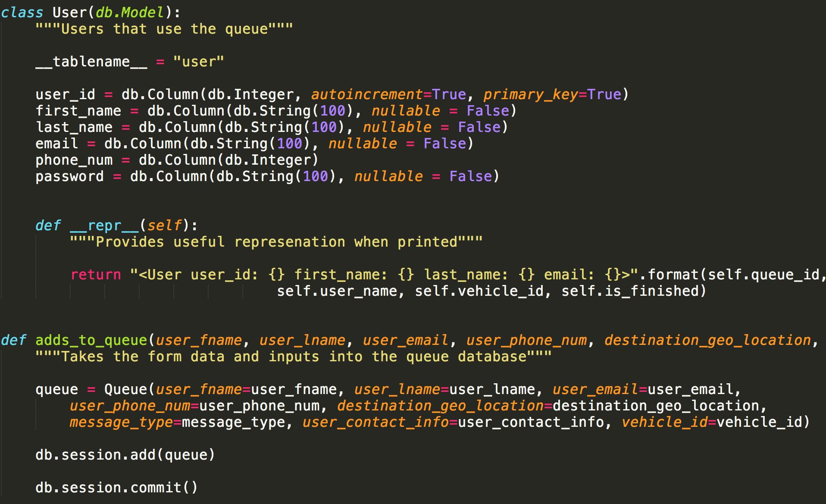The height and width of the screenshot is (504, 826).
Task: Click the Queue constructor call
Action: 125,389
